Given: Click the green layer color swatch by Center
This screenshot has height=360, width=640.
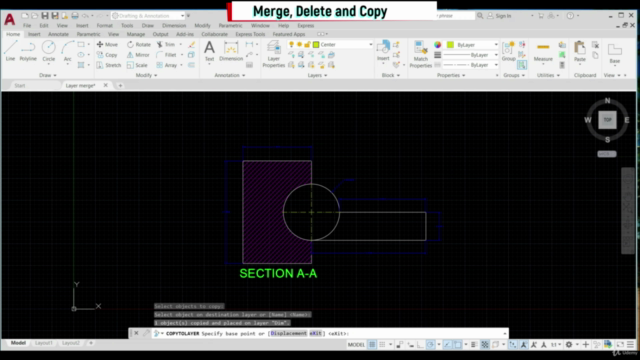Looking at the screenshot, I should [316, 44].
